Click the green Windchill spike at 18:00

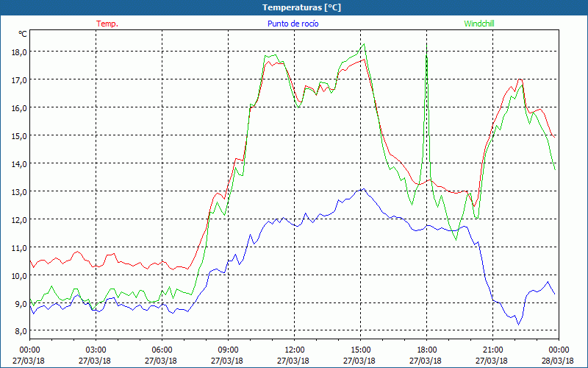(427, 47)
